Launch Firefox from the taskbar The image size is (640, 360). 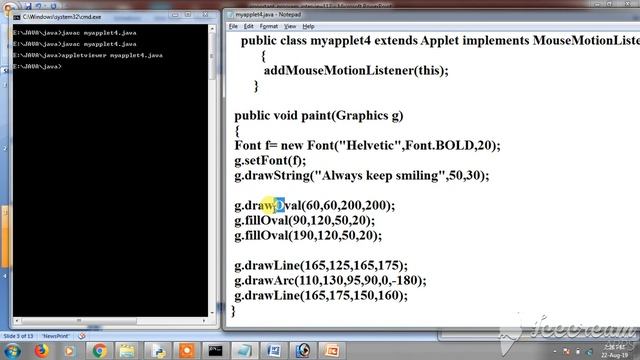pyautogui.click(x=41, y=351)
